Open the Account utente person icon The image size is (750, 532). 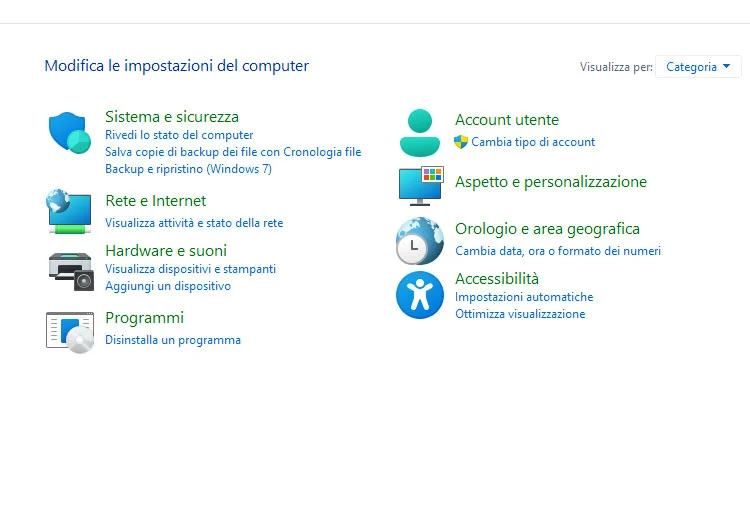(x=419, y=133)
